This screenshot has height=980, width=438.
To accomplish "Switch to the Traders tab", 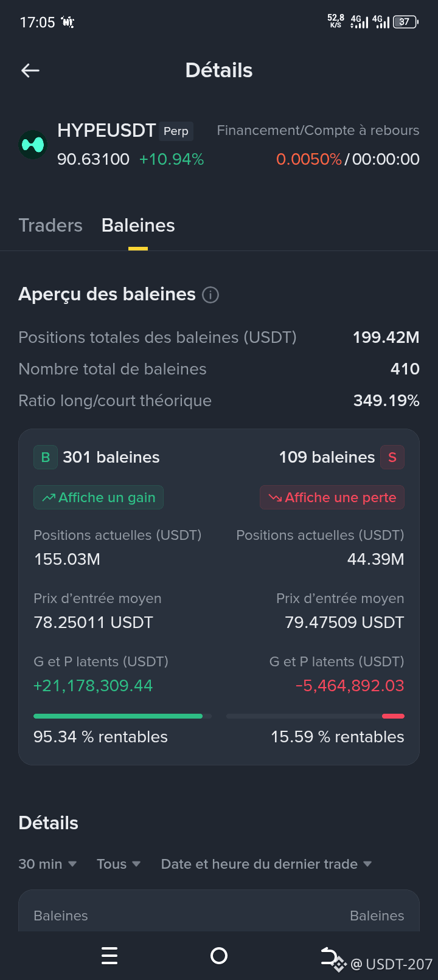I will (50, 226).
